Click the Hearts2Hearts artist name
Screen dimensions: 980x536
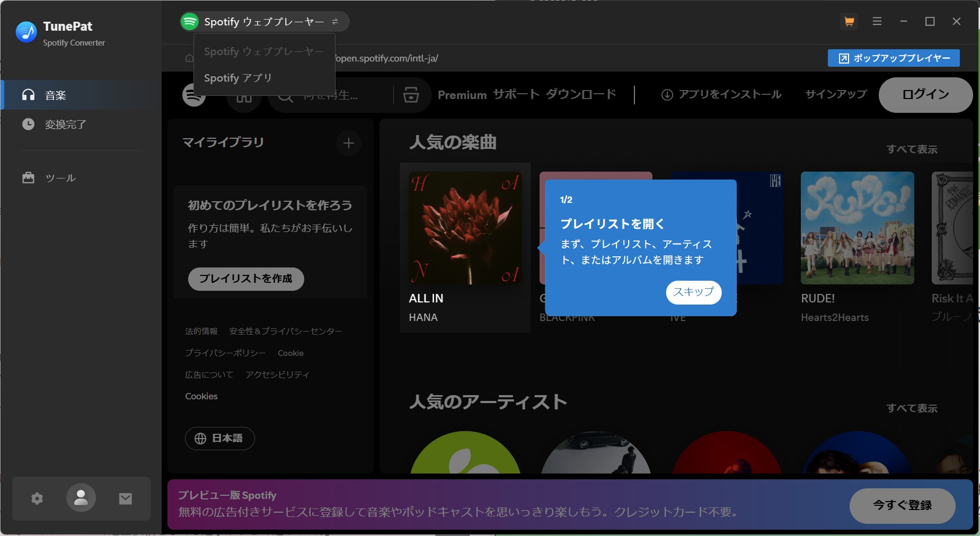(835, 317)
